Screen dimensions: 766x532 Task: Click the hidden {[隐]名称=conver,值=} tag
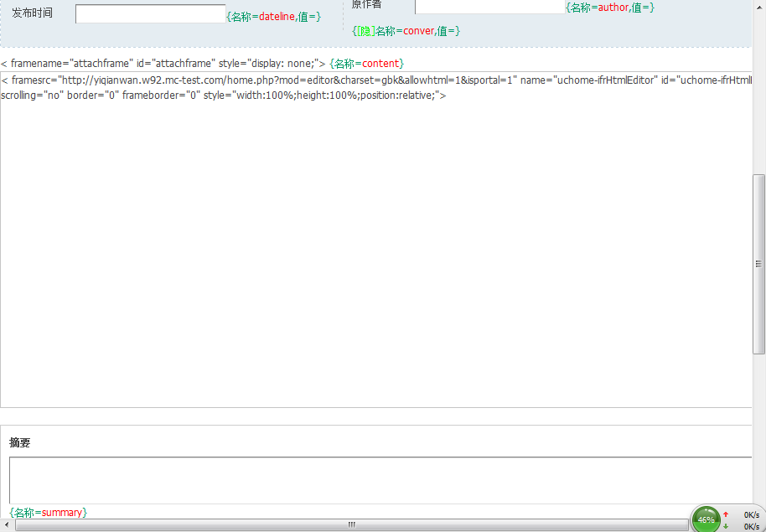point(406,31)
